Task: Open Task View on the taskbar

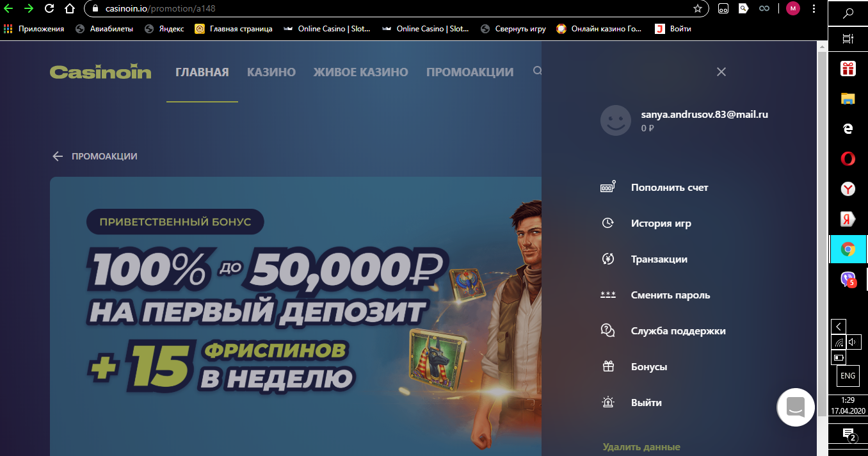Action: 848,39
